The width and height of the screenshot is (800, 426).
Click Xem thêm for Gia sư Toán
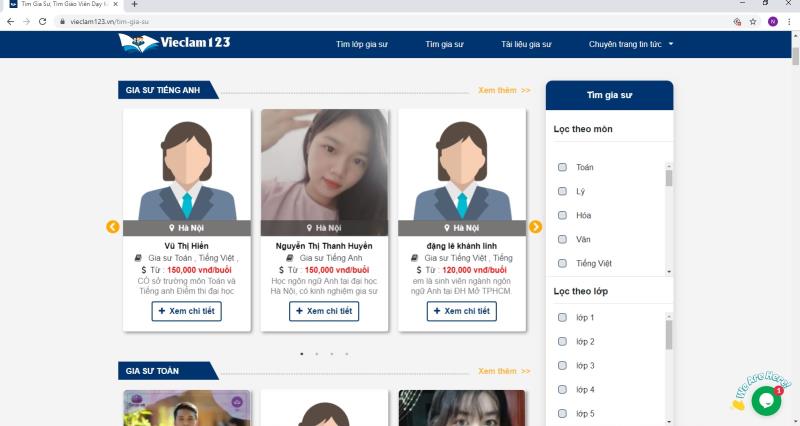coord(504,371)
